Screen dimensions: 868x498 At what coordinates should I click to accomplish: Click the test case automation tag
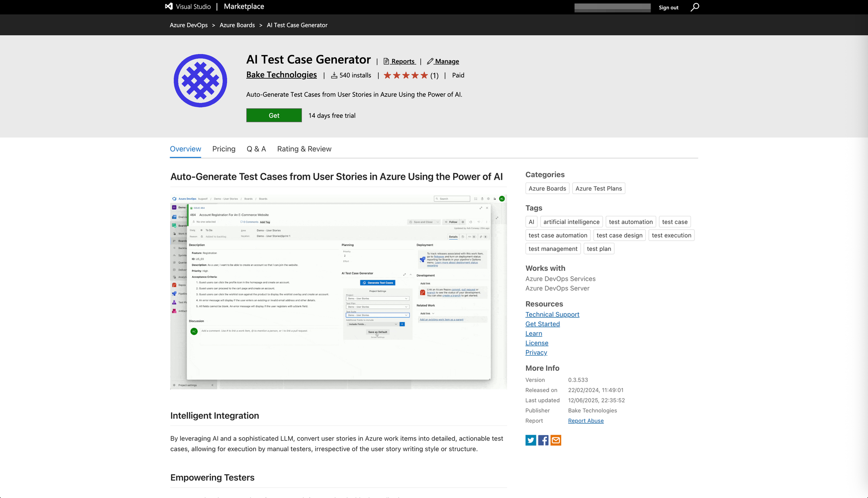pyautogui.click(x=558, y=235)
